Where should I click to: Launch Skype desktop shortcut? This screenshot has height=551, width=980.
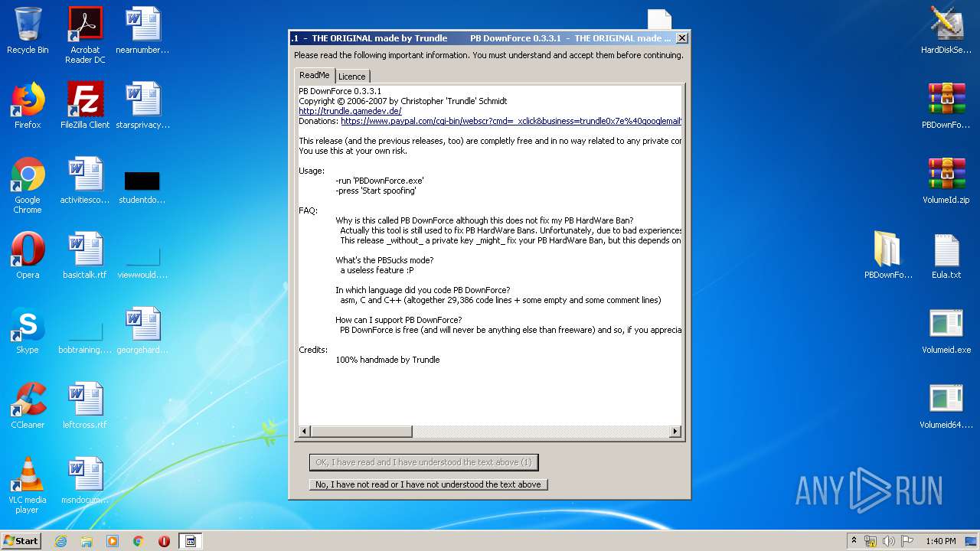(28, 331)
